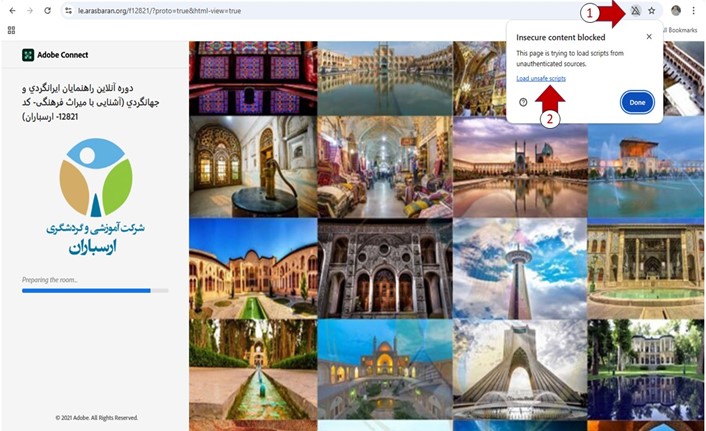706x431 pixels.
Task: Click the insecure content blocked shield icon
Action: pyautogui.click(x=635, y=10)
